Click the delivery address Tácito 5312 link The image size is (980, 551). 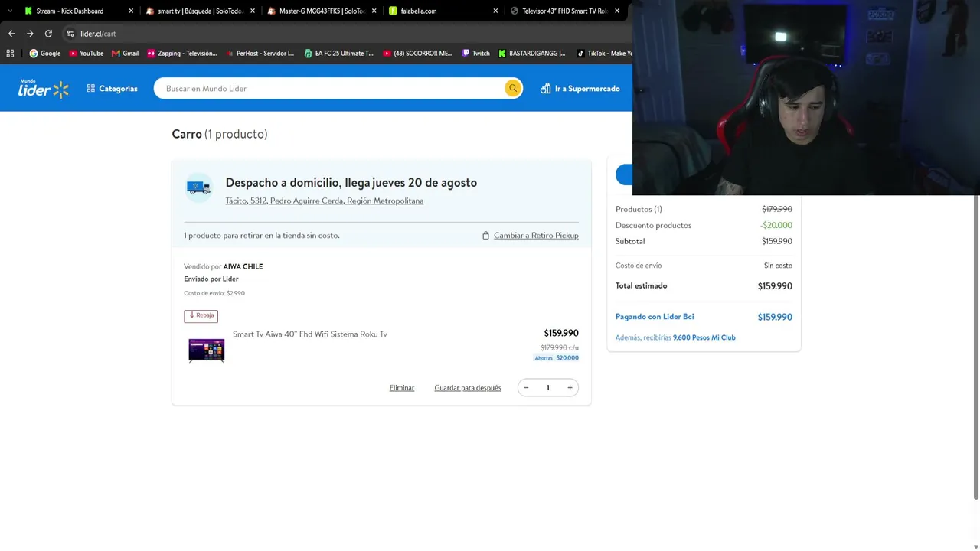(324, 201)
